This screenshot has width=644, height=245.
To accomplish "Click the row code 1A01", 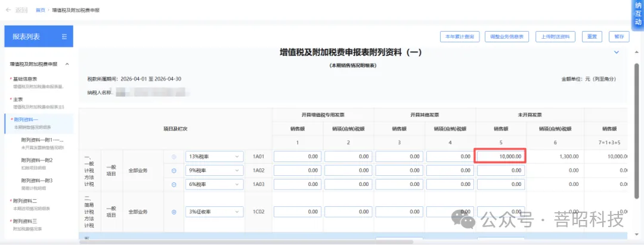I will tap(258, 156).
